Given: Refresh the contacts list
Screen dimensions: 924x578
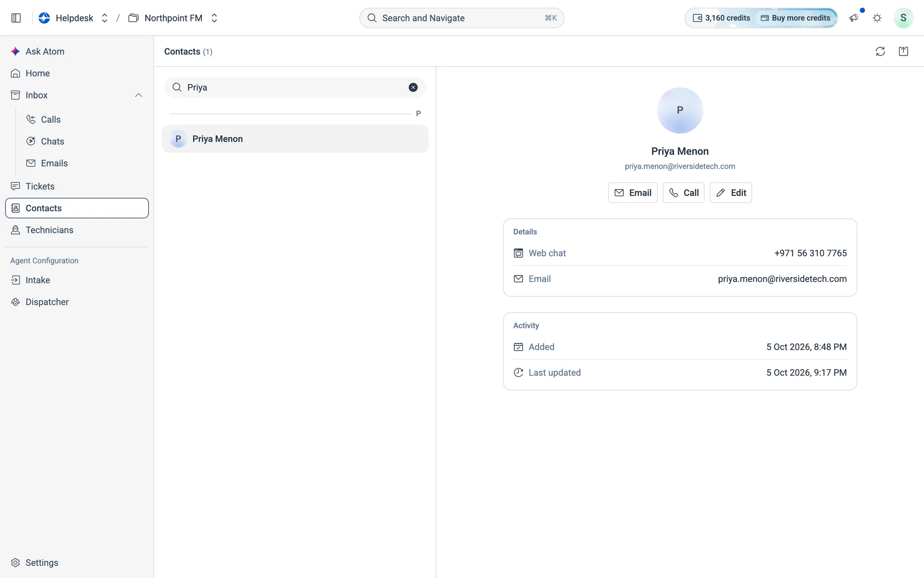Looking at the screenshot, I should (x=880, y=51).
